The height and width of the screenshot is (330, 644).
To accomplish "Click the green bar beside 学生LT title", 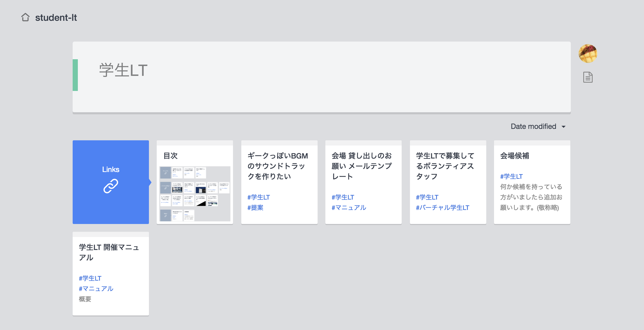I will point(75,75).
